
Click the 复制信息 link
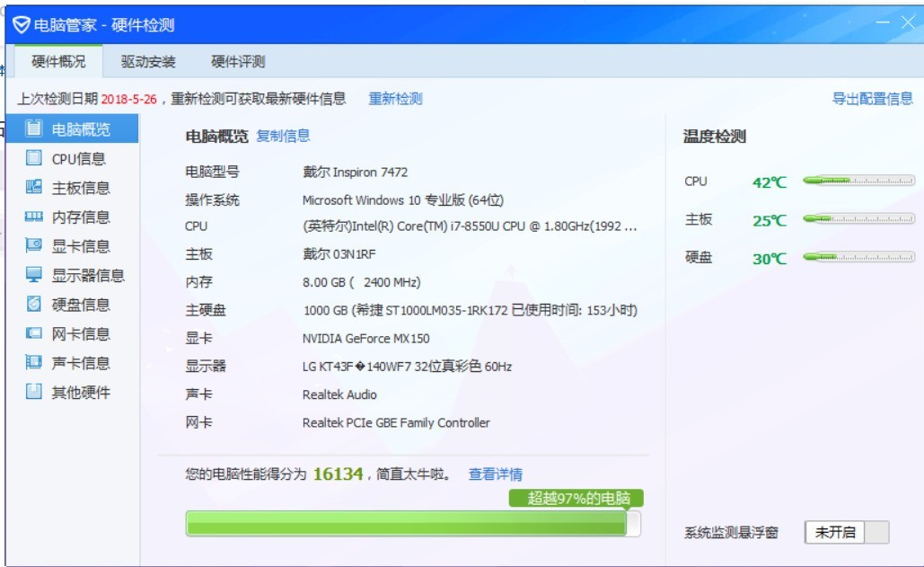click(x=283, y=137)
